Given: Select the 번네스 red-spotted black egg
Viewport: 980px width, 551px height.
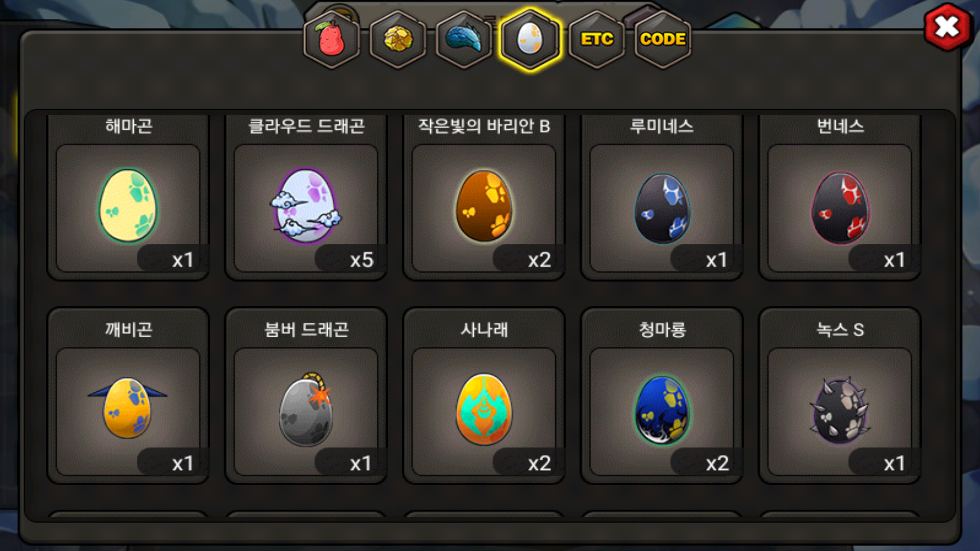Looking at the screenshot, I should [x=840, y=208].
